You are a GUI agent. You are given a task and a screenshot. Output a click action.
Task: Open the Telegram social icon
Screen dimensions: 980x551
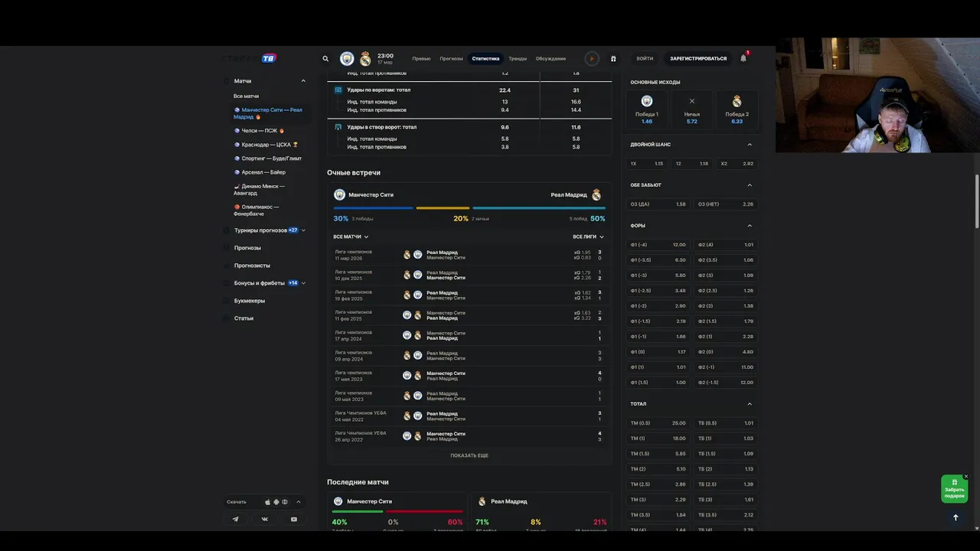tap(235, 519)
